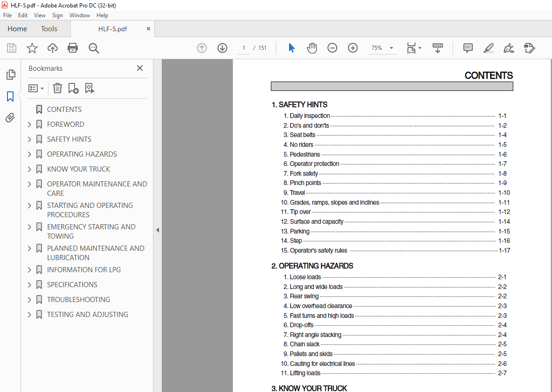
Task: Click the page number input field
Action: click(244, 48)
